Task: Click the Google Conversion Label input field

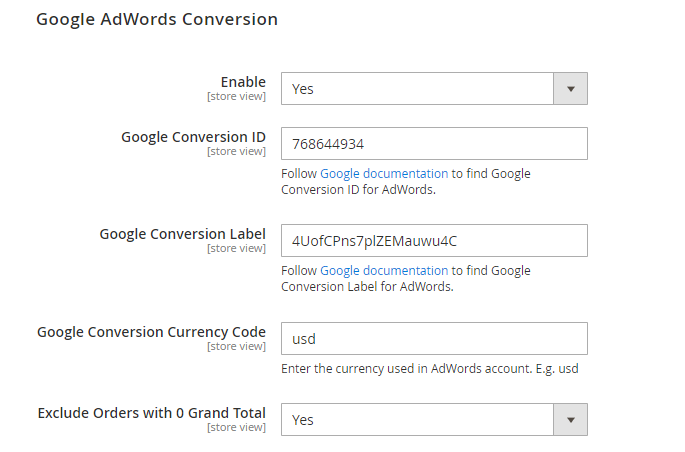Action: coord(434,241)
